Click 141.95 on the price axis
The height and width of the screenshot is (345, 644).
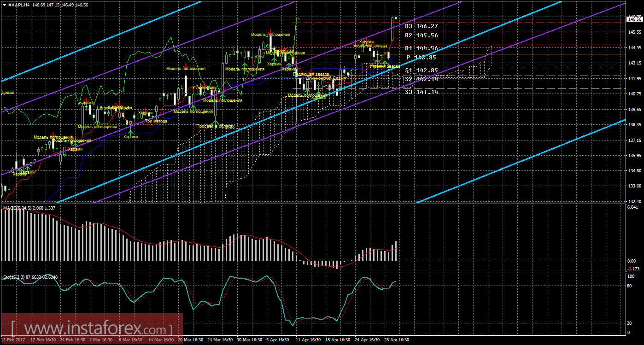point(635,79)
